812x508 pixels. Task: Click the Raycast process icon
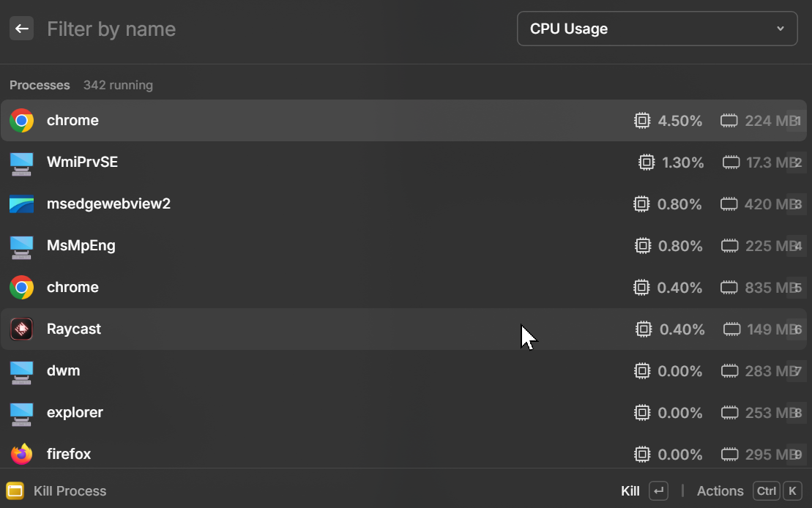[21, 329]
